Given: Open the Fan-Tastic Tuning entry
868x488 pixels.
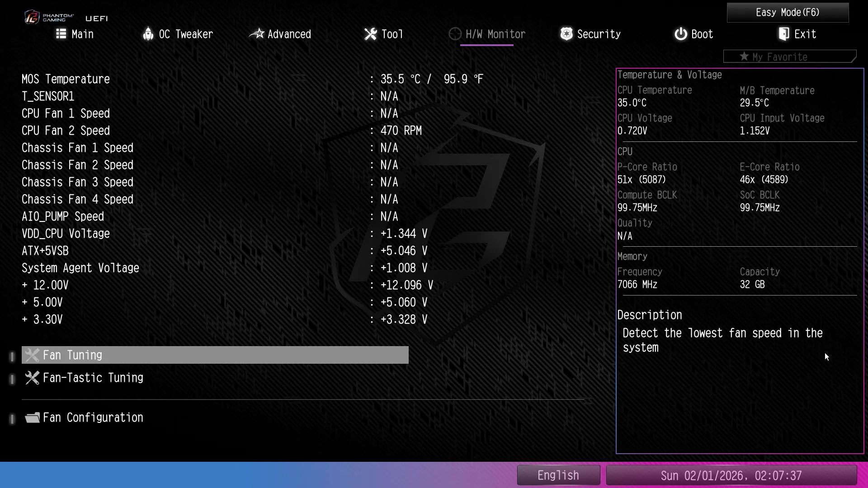Looking at the screenshot, I should coord(93,378).
